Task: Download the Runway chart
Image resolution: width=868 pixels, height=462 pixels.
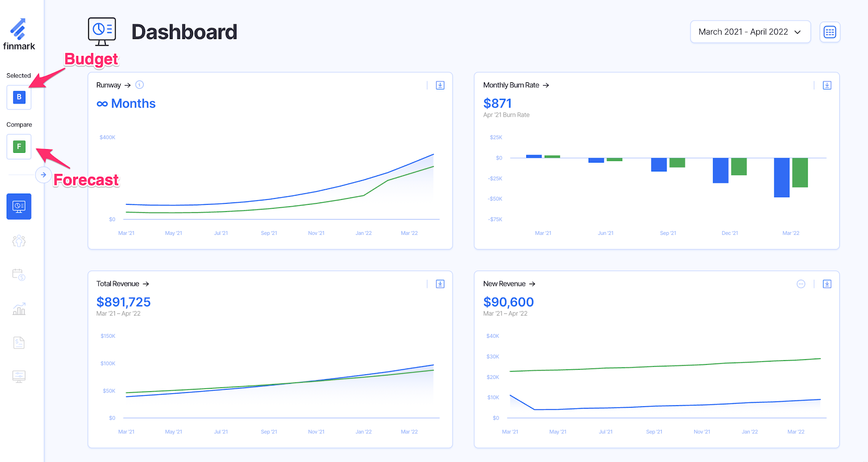Action: pos(440,85)
